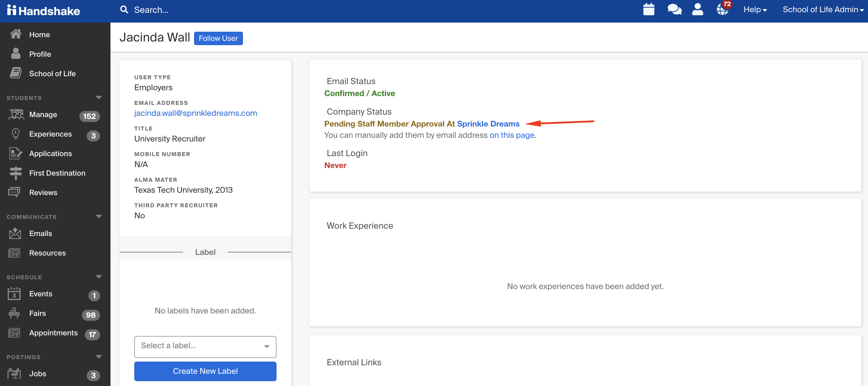This screenshot has height=386, width=868.
Task: Open Resources in sidebar
Action: click(48, 253)
